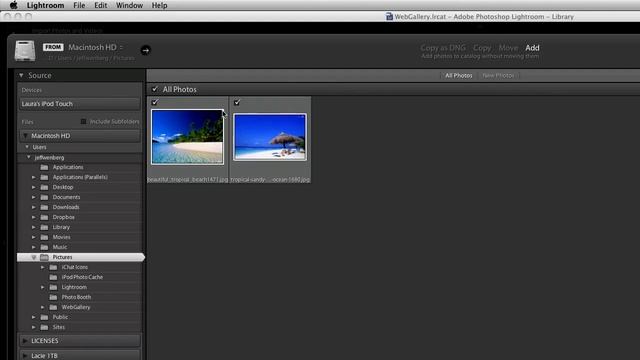Expand the Lacie 1TB volume
This screenshot has width=640, height=360.
tap(25, 356)
